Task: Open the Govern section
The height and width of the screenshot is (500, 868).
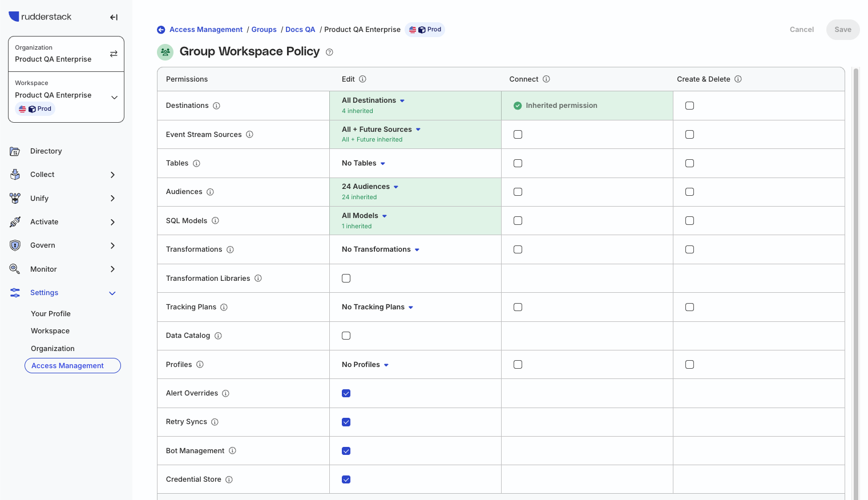Action: 15,245
